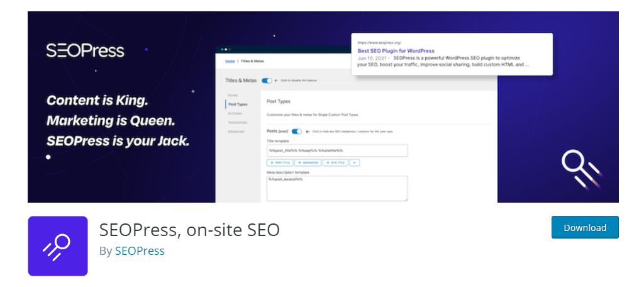Click the left arrow next to Posts toggle
The image size is (644, 287).
307,132
